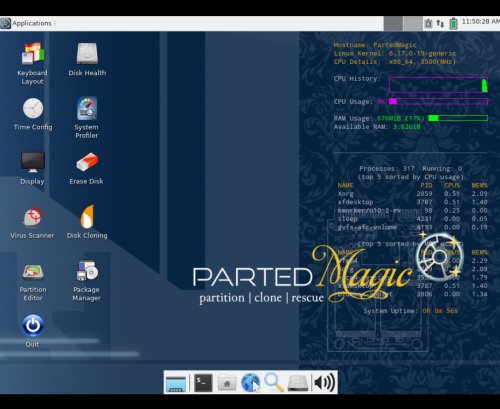
Task: Click the "Hostname: PartedMagic" text line
Action: [x=375, y=45]
